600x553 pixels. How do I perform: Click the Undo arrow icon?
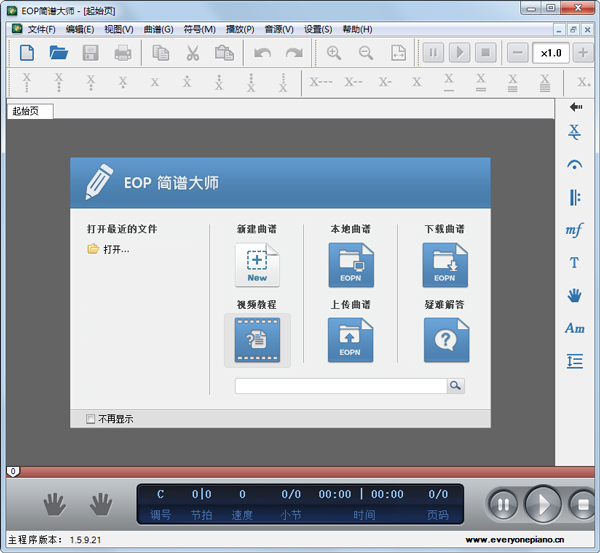coord(262,53)
